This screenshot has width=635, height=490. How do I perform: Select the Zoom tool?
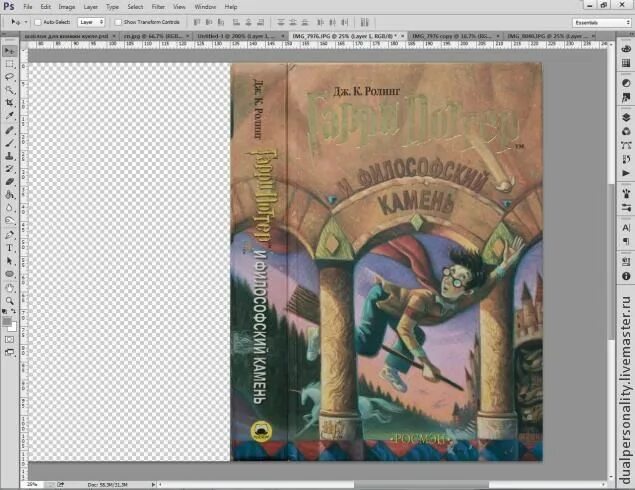[x=9, y=300]
